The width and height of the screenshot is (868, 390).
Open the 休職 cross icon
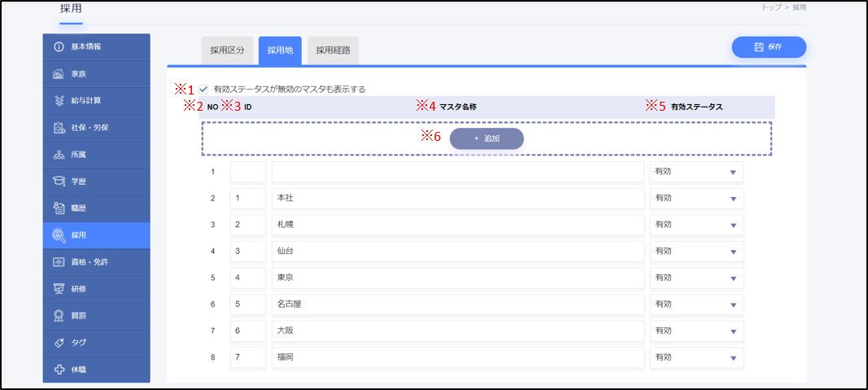(59, 370)
